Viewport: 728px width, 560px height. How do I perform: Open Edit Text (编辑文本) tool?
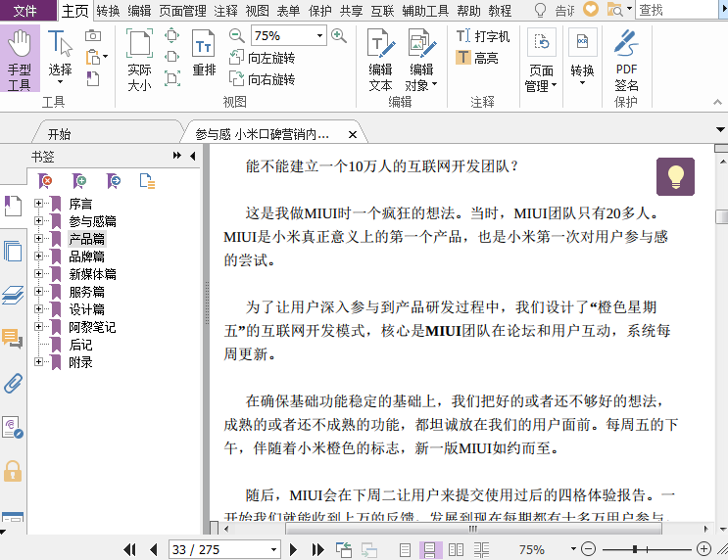click(381, 60)
